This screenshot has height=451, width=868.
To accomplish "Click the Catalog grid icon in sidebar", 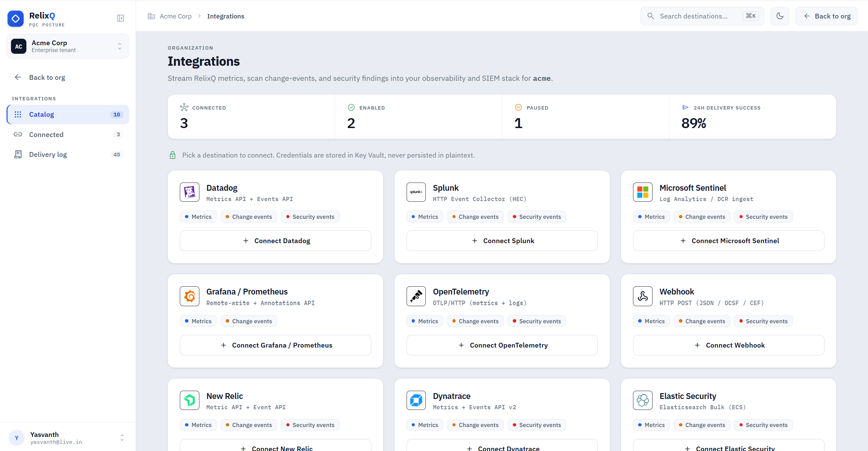I will (18, 114).
